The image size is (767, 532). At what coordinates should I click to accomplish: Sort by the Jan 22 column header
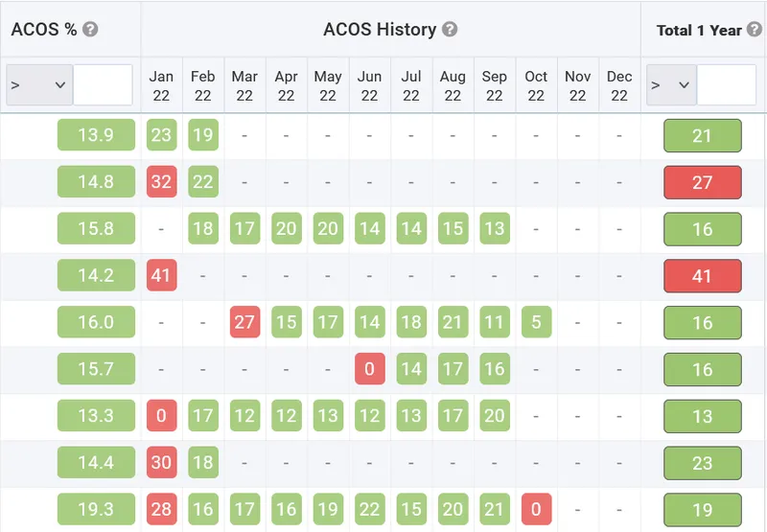[x=161, y=85]
